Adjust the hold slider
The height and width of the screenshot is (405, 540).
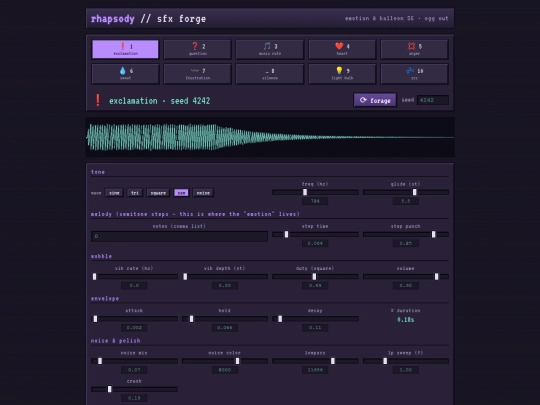click(225, 319)
